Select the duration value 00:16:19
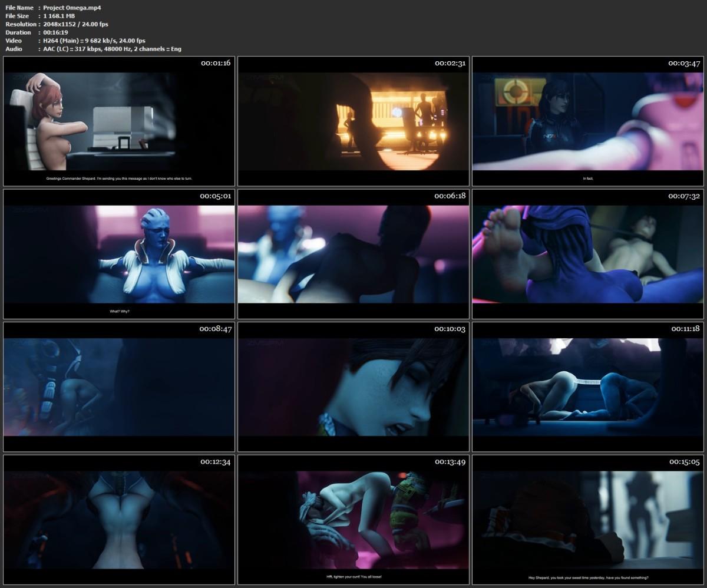The height and width of the screenshot is (588, 707). 56,32
